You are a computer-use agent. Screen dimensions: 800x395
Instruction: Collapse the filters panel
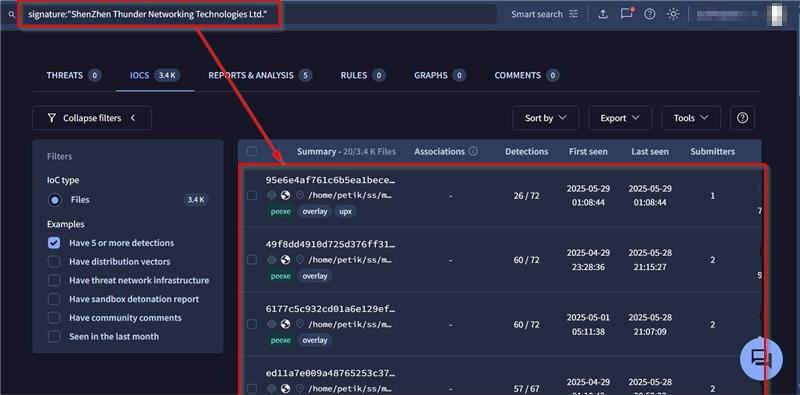[92, 118]
